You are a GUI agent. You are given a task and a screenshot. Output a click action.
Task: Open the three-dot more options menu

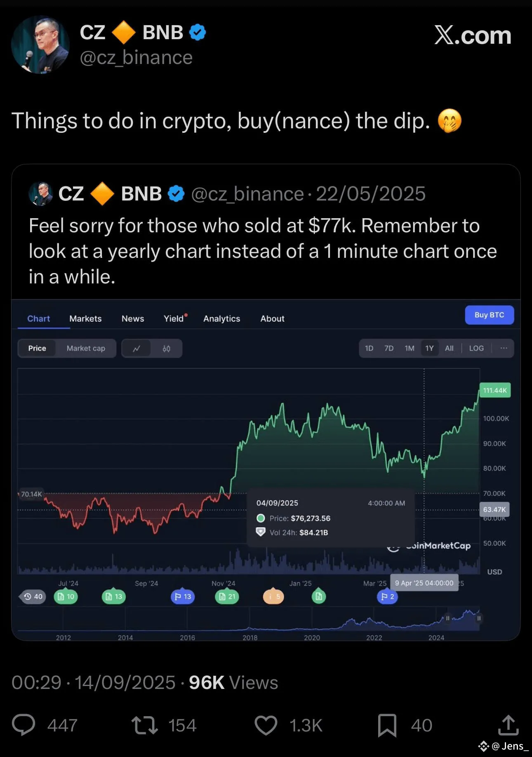pos(504,348)
